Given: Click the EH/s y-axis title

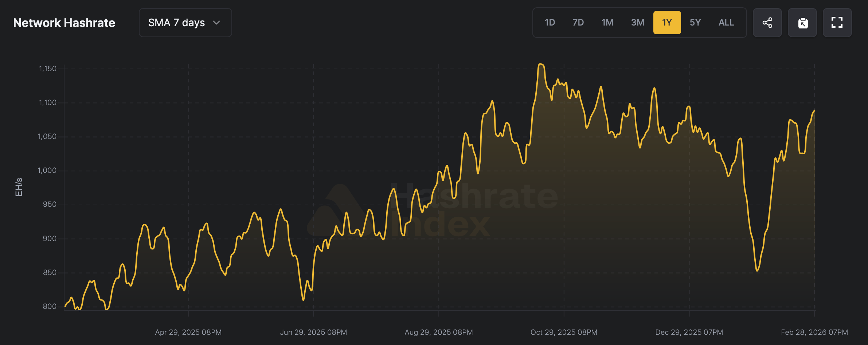Looking at the screenshot, I should [x=19, y=187].
